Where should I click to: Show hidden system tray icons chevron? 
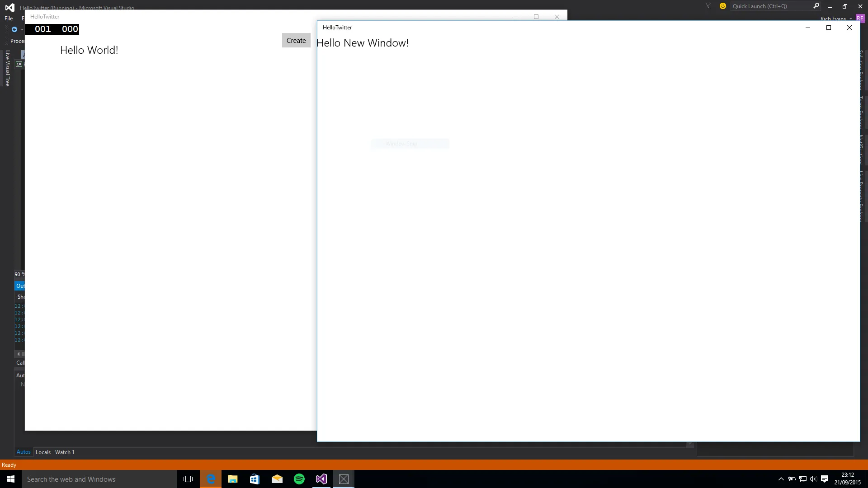click(781, 479)
